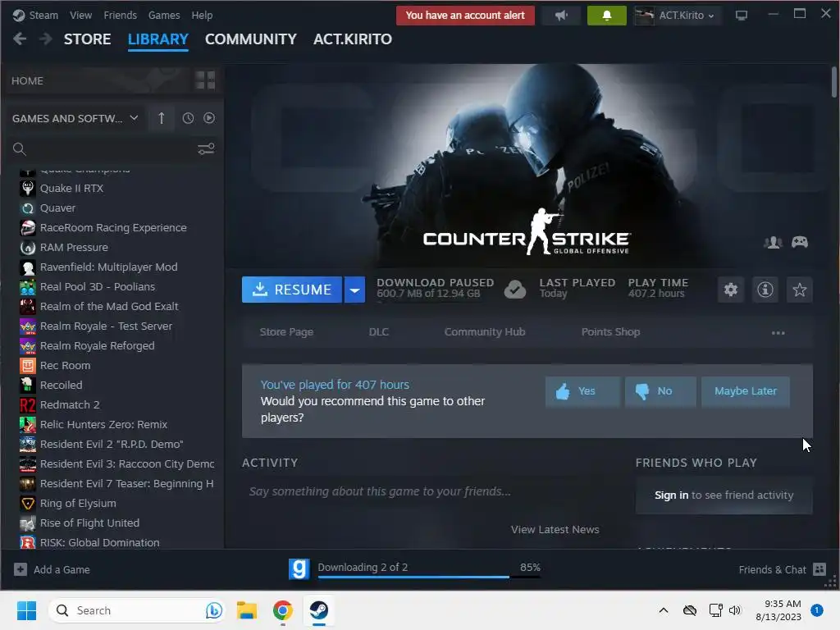The height and width of the screenshot is (630, 840).
Task: View Latest News link
Action: pos(555,529)
